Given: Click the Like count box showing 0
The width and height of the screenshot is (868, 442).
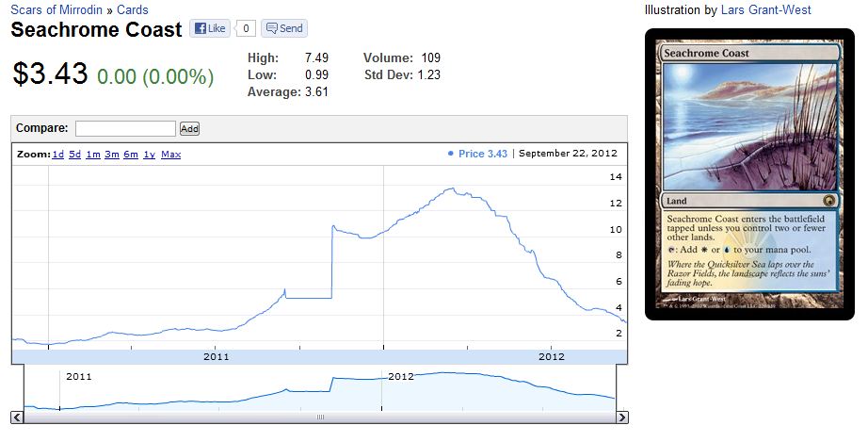Looking at the screenshot, I should (245, 28).
